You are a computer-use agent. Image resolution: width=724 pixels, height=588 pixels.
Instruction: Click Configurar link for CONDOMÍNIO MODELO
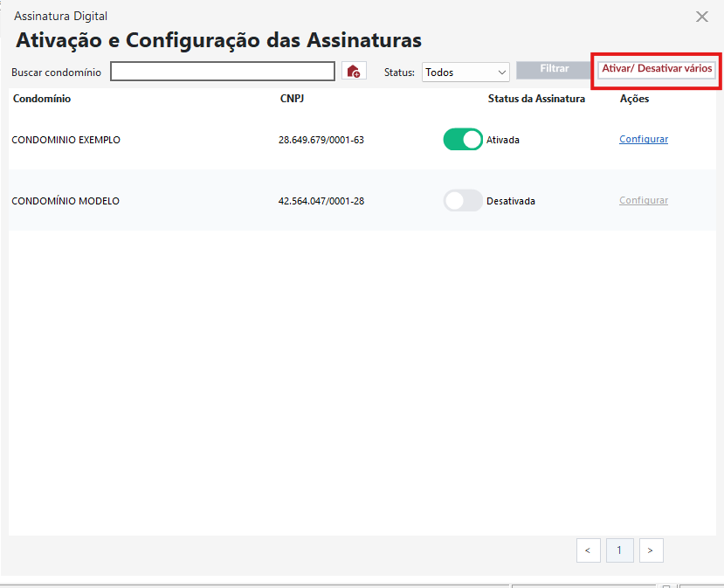click(x=644, y=200)
